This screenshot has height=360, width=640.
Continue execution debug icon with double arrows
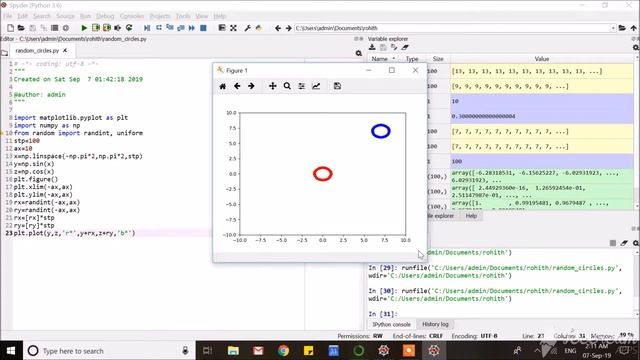[x=191, y=28]
